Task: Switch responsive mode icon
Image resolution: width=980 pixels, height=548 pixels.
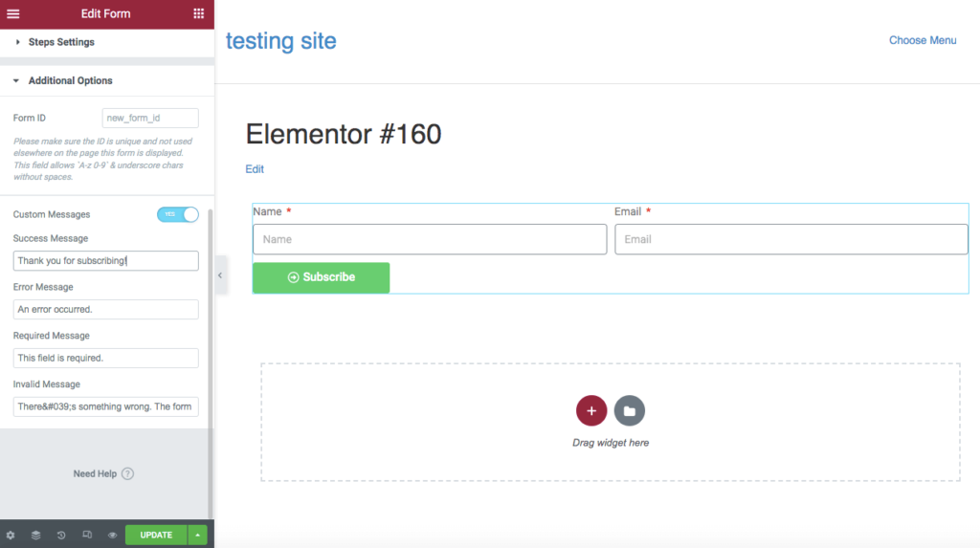Action: (87, 535)
